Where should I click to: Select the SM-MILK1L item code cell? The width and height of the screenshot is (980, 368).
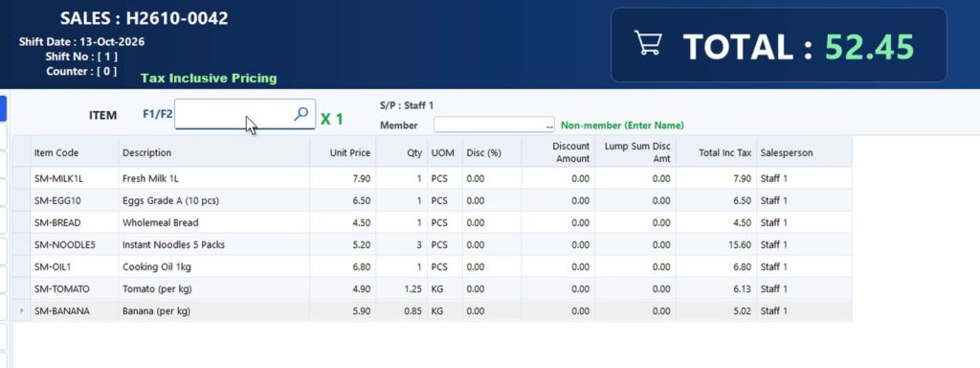[x=75, y=178]
